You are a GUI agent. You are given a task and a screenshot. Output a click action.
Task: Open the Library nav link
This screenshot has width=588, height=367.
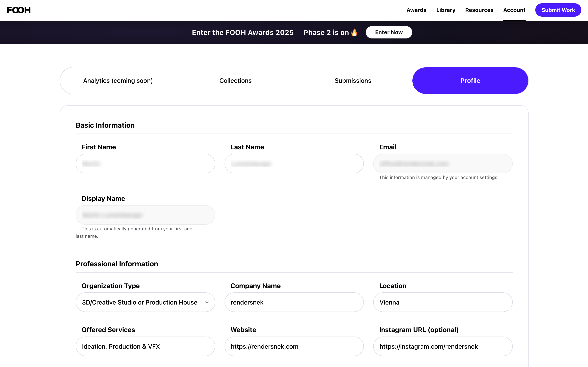446,10
